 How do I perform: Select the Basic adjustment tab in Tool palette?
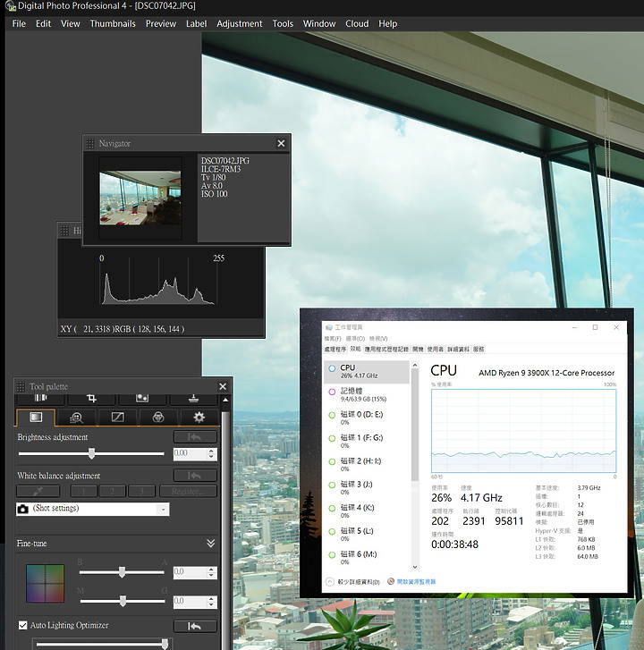point(36,417)
